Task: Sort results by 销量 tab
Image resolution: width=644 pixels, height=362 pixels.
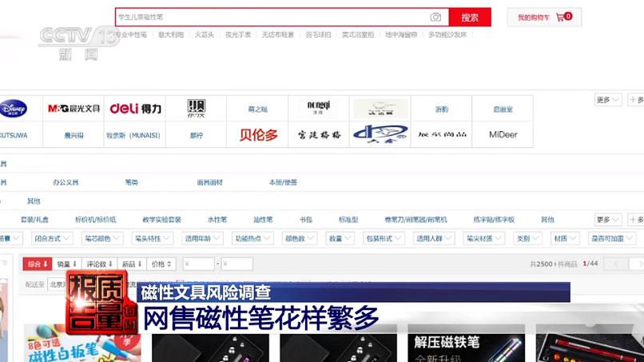Action: [67, 264]
